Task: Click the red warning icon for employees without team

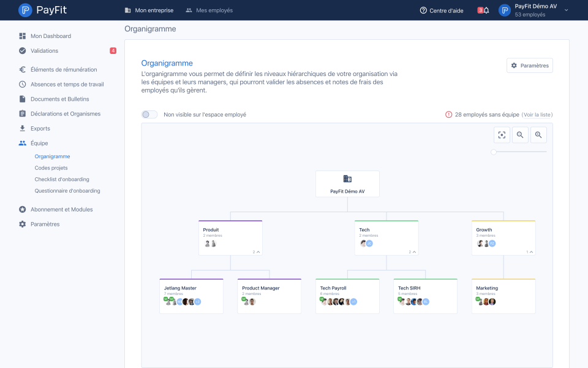Action: [448, 115]
